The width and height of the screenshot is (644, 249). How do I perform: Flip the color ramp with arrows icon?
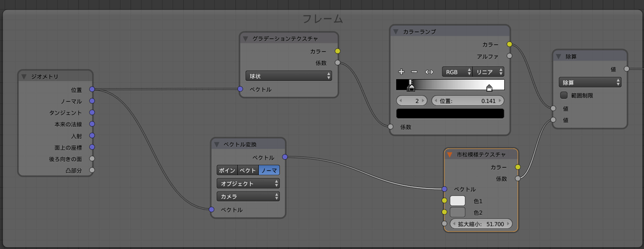coord(429,72)
